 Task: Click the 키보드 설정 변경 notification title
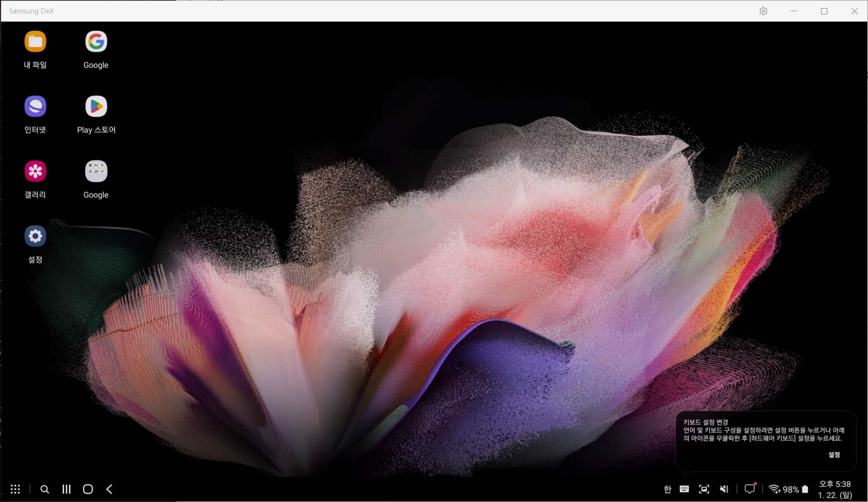[706, 422]
